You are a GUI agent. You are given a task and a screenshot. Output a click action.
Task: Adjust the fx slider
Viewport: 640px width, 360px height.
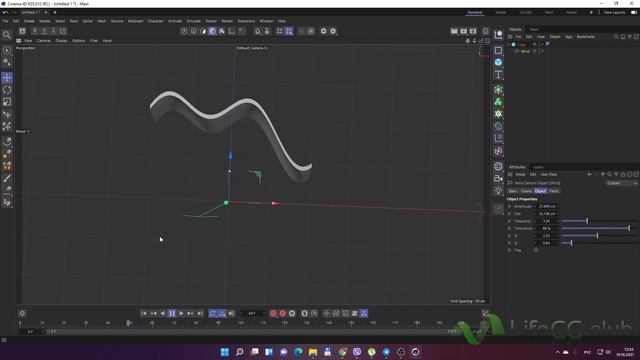pos(599,236)
